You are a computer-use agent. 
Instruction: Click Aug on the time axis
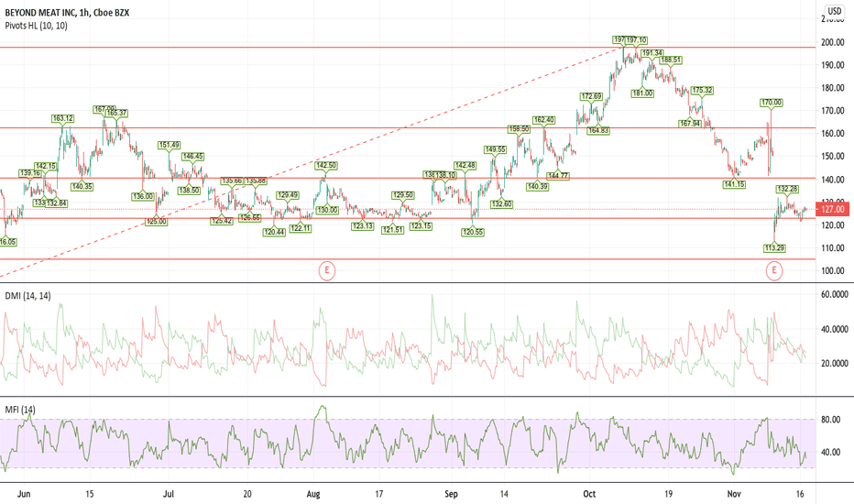click(313, 494)
